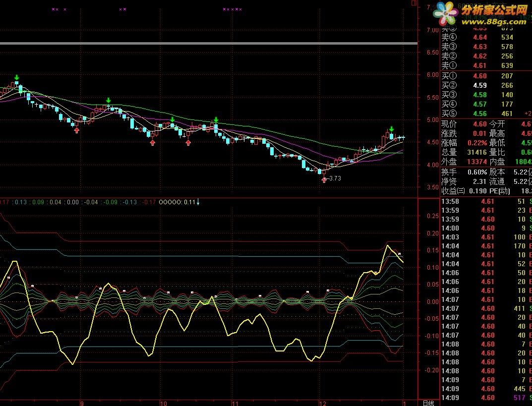Click the cyan down arrow after OOOOO: 0.11
532x406 pixels.
198,202
